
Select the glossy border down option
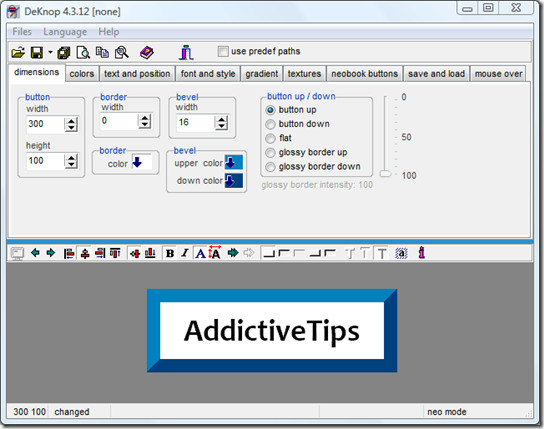(270, 167)
